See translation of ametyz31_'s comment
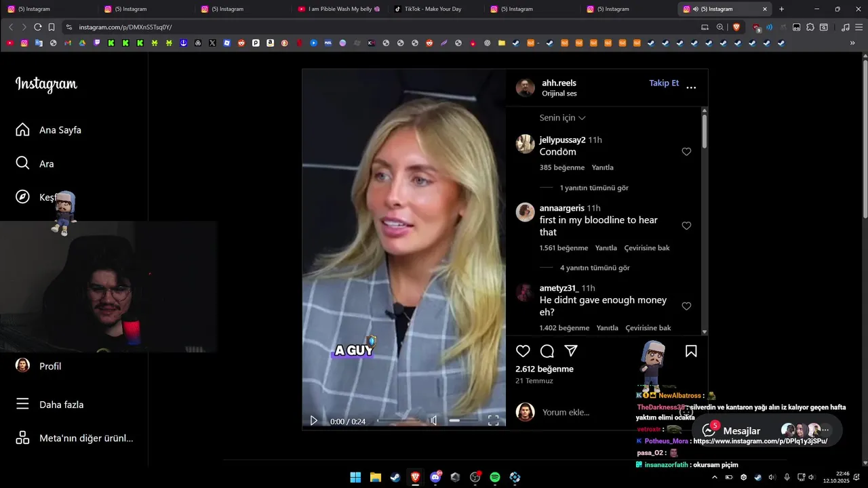The height and width of the screenshot is (488, 868). (x=648, y=328)
